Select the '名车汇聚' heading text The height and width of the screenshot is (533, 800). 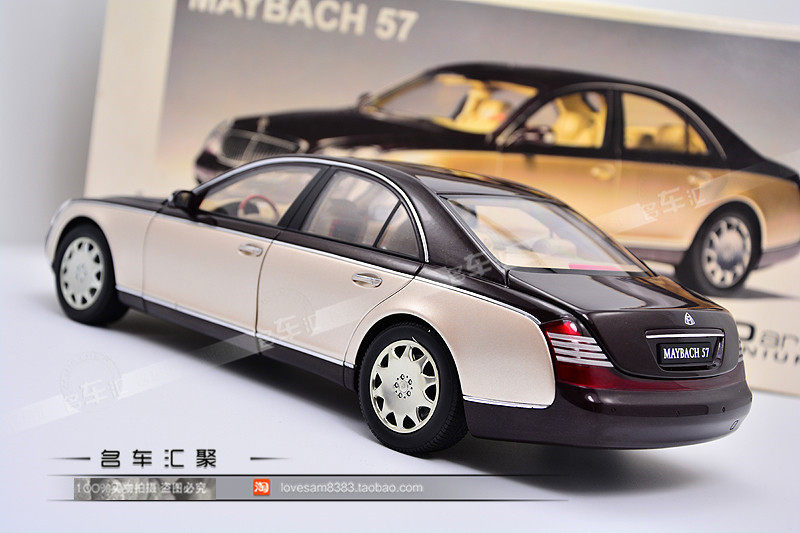tap(159, 458)
